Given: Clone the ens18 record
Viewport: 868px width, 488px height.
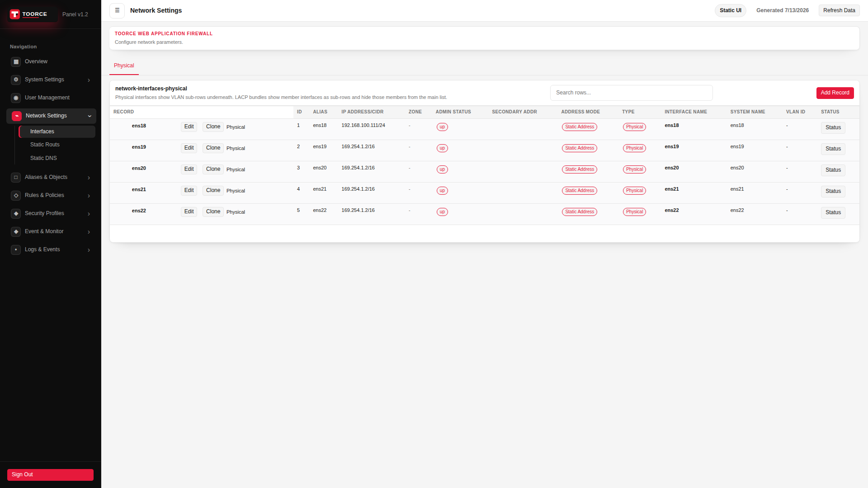Looking at the screenshot, I should click(x=213, y=127).
